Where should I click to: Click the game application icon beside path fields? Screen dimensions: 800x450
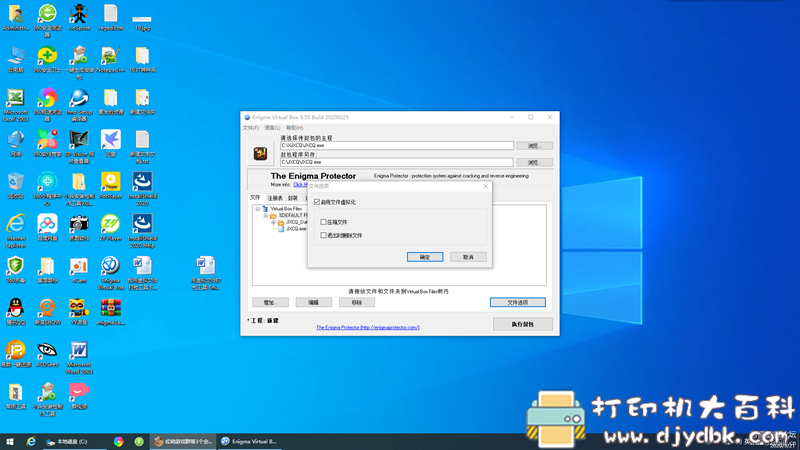pos(260,154)
